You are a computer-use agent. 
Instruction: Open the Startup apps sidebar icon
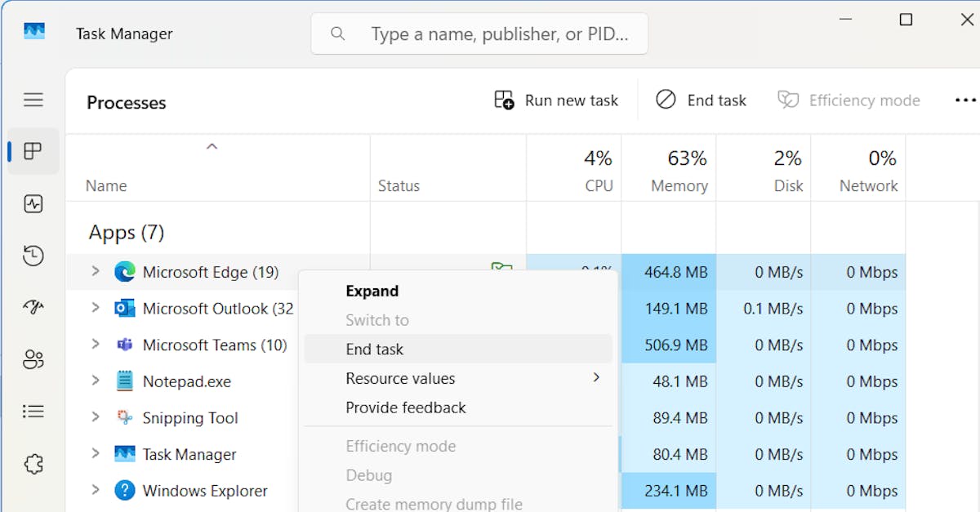tap(33, 307)
